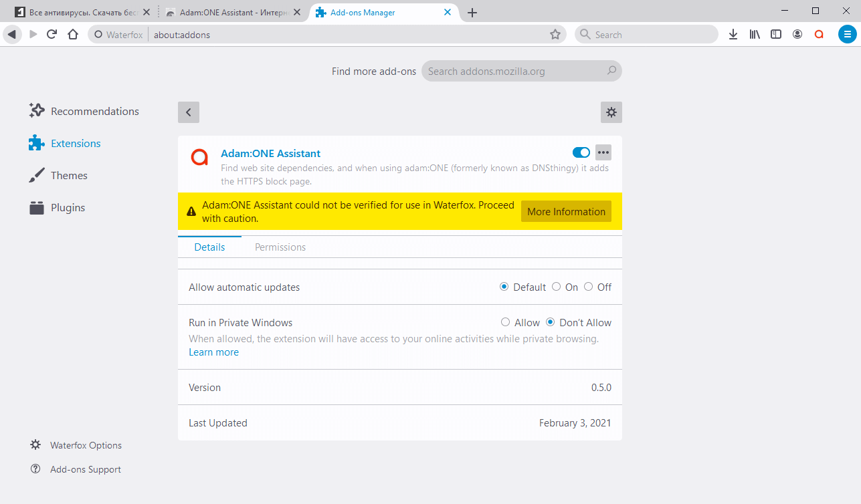
Task: Click the date February 3, 2021
Action: pyautogui.click(x=575, y=422)
